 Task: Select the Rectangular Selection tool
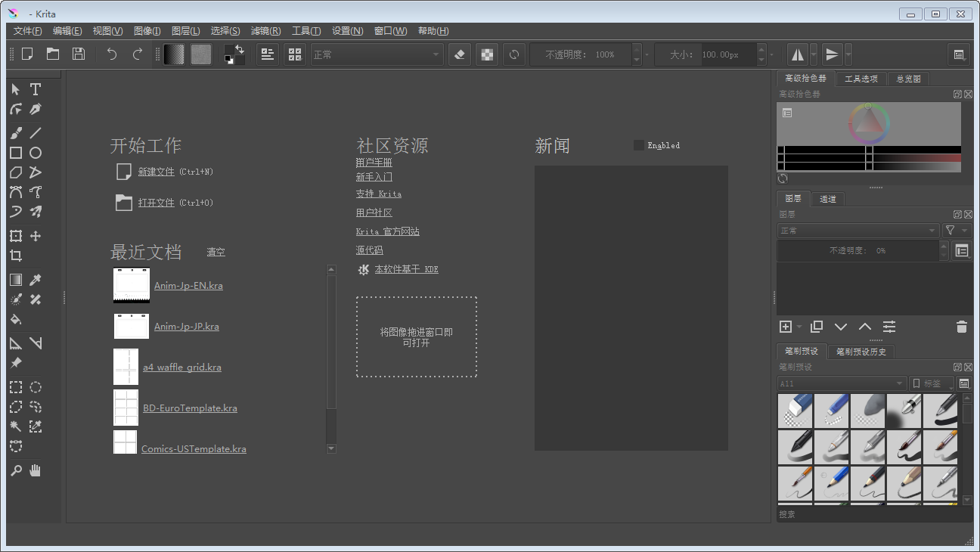click(x=16, y=387)
